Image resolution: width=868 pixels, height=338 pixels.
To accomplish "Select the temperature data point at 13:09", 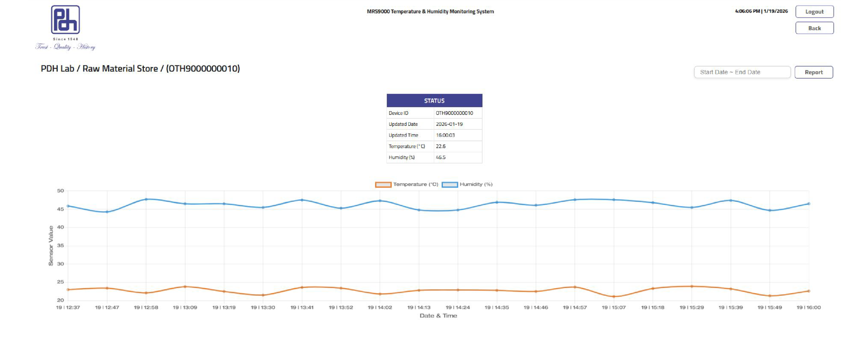I will 185,287.
